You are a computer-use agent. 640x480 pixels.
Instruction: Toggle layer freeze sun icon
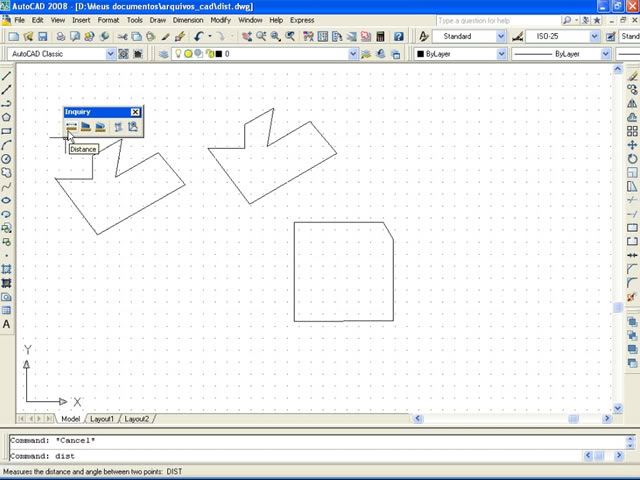(188, 53)
